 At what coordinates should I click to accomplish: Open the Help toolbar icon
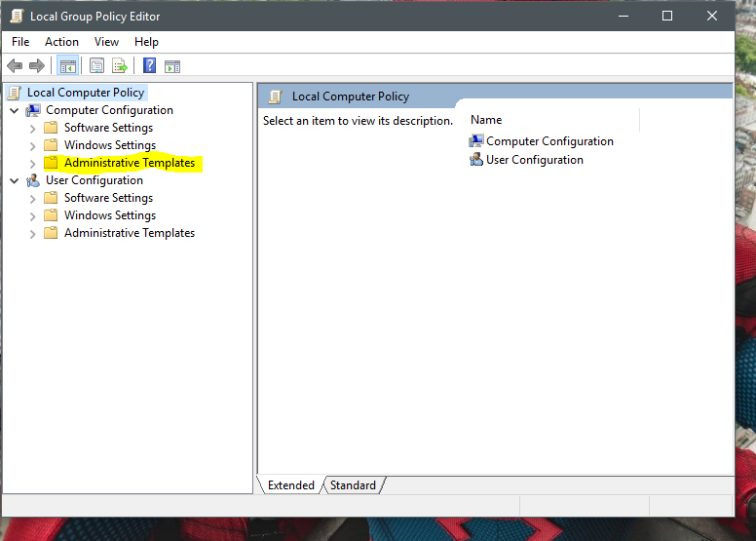(x=149, y=65)
